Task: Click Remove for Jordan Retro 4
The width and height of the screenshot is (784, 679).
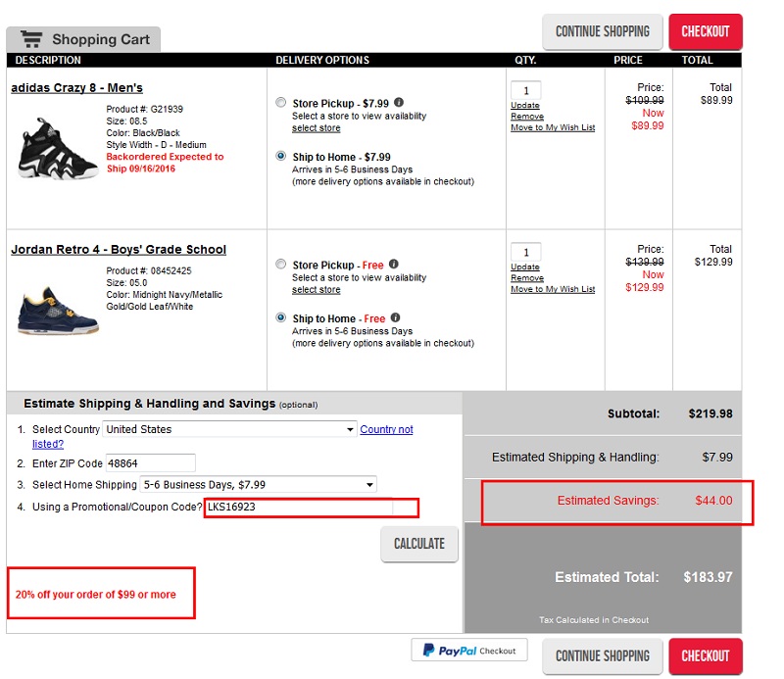Action: coord(527,277)
